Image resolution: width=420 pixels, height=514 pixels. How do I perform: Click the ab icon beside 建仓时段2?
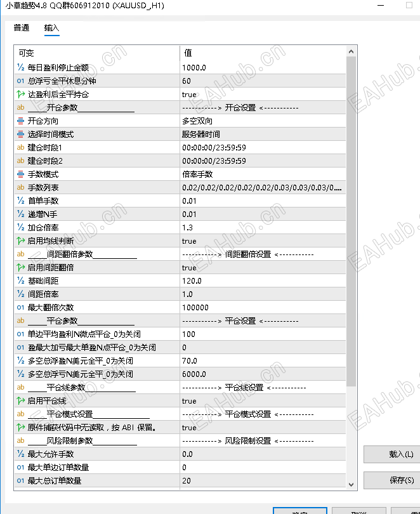pyautogui.click(x=21, y=161)
